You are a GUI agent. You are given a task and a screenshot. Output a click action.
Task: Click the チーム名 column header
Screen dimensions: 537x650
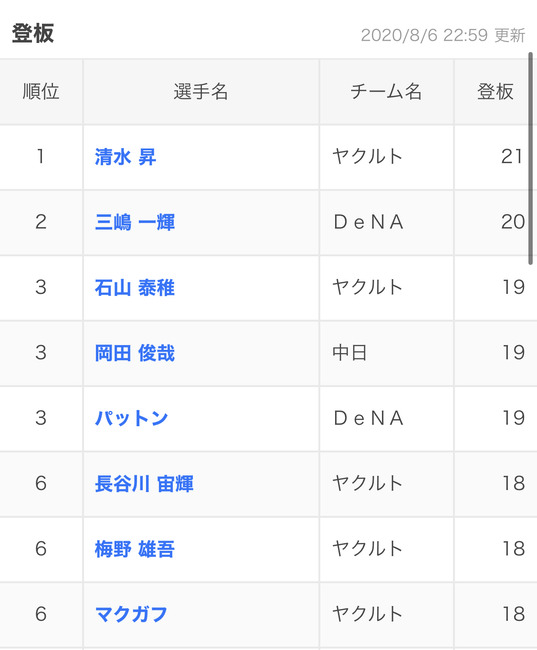(x=386, y=92)
